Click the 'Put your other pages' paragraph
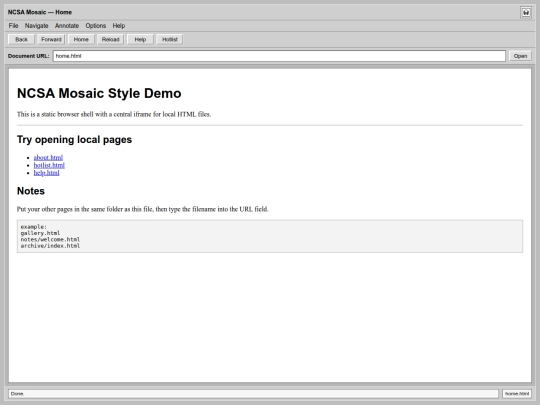Screen dimensions: 540x405 click(143, 209)
